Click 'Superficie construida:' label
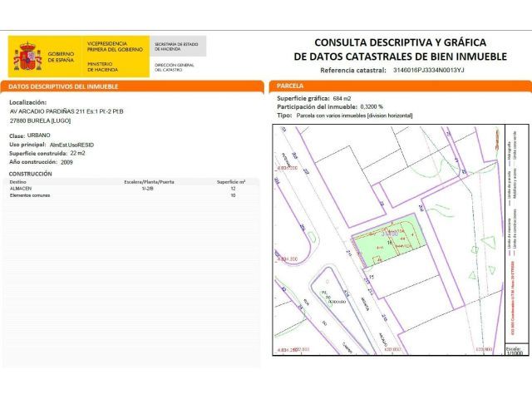This screenshot has width=532, height=399. pos(38,153)
